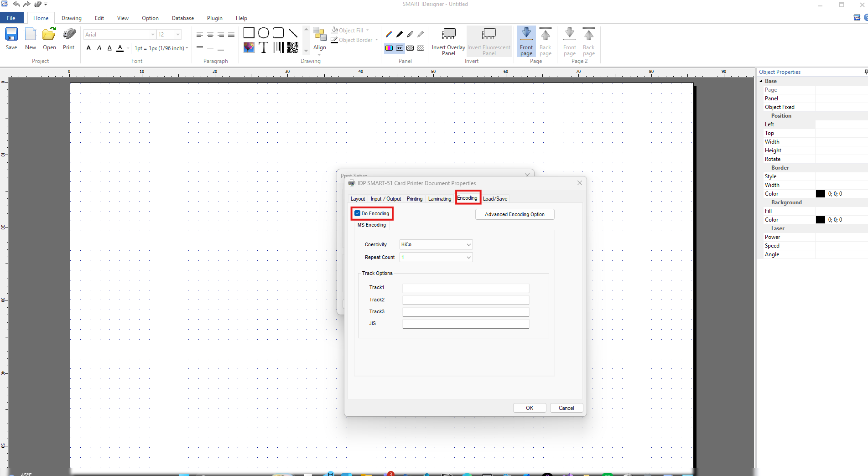868x476 pixels.
Task: Select the Line drawing tool
Action: click(x=293, y=33)
